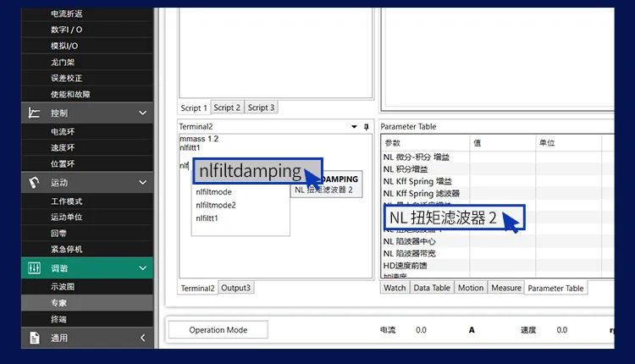Screen dimensions: 635x364
Task: Open the Output3 tab
Action: [x=235, y=288]
